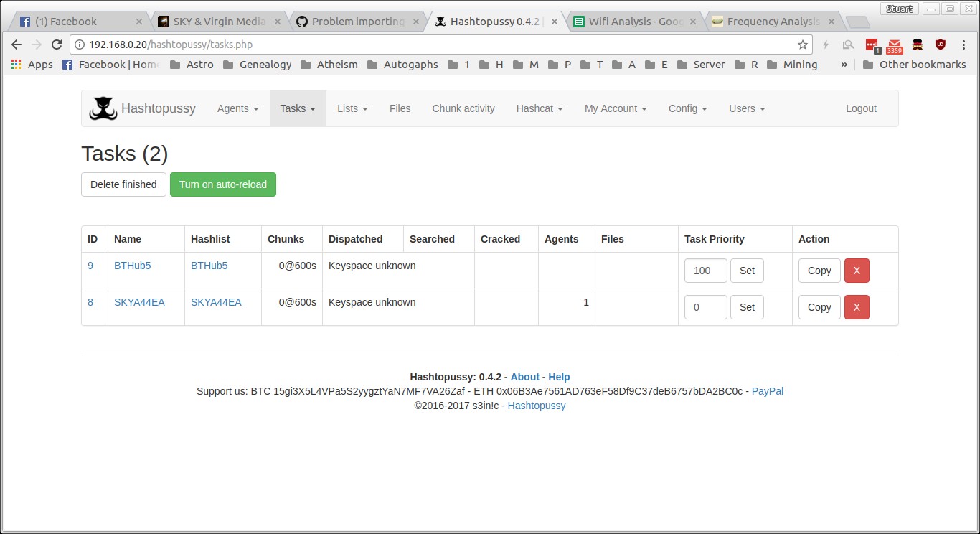Bookmark this page with the star icon

pyautogui.click(x=804, y=44)
